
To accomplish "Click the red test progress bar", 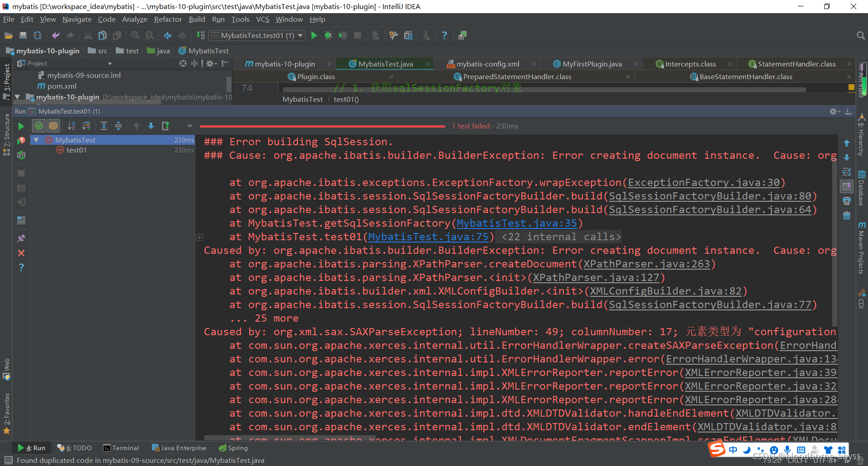I will click(322, 126).
